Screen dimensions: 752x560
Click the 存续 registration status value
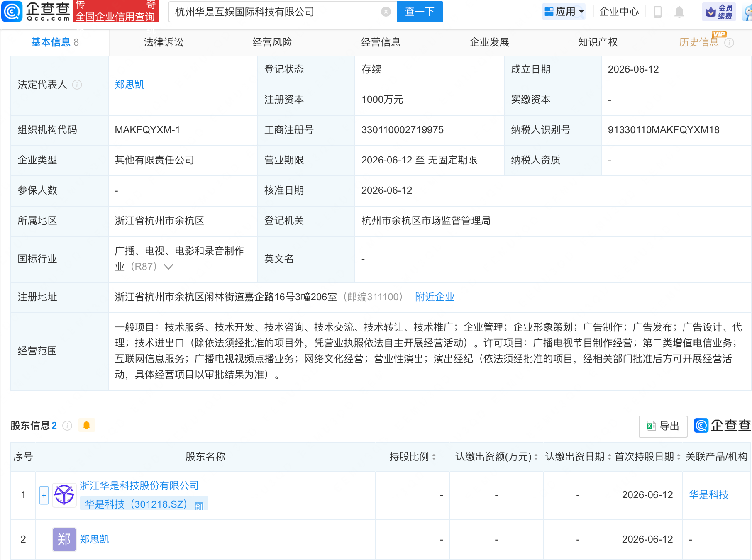pyautogui.click(x=371, y=69)
